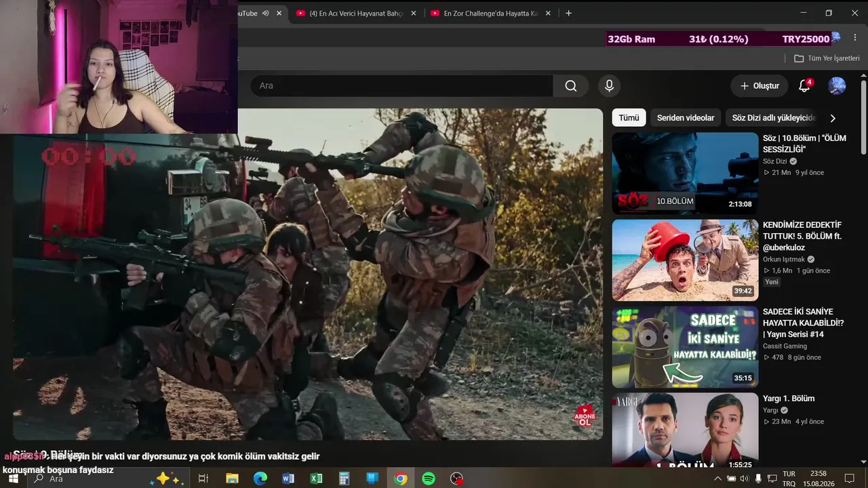Close the En Acı Verici Hayvanat tab
Image resolution: width=868 pixels, height=488 pixels.
click(x=414, y=14)
